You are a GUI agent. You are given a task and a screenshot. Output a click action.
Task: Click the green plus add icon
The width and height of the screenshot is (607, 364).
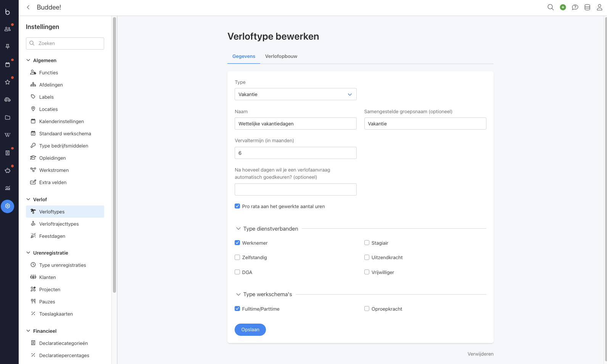pos(563,7)
